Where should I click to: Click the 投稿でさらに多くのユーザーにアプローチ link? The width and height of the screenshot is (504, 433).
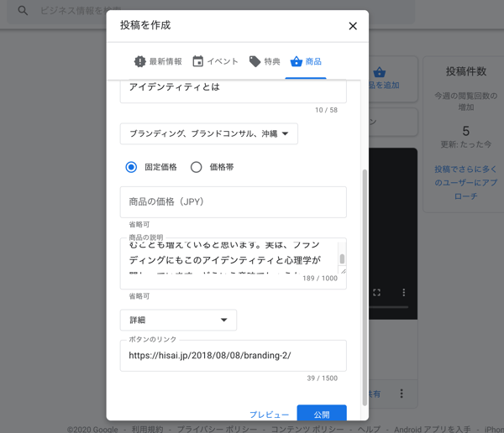[465, 182]
